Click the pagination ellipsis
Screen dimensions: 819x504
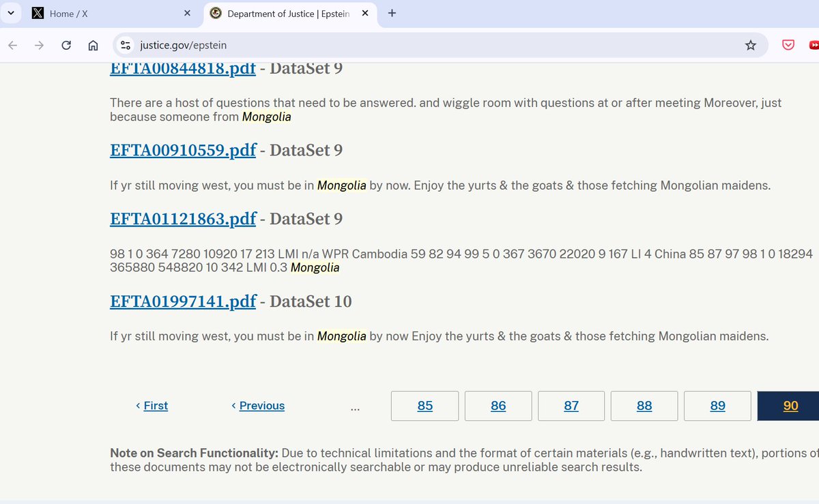click(355, 407)
